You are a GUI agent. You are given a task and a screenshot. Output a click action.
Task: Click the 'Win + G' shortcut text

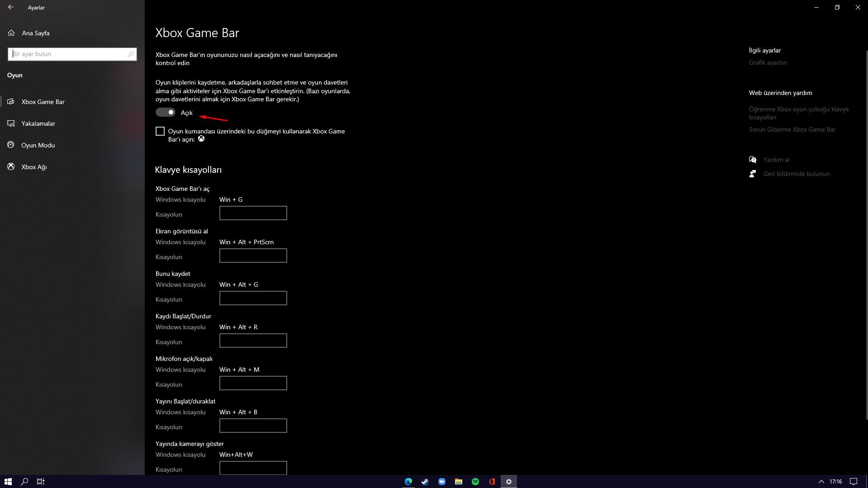[231, 199]
